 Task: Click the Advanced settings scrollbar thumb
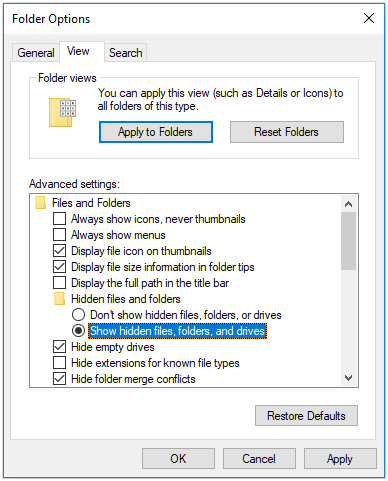click(x=349, y=241)
